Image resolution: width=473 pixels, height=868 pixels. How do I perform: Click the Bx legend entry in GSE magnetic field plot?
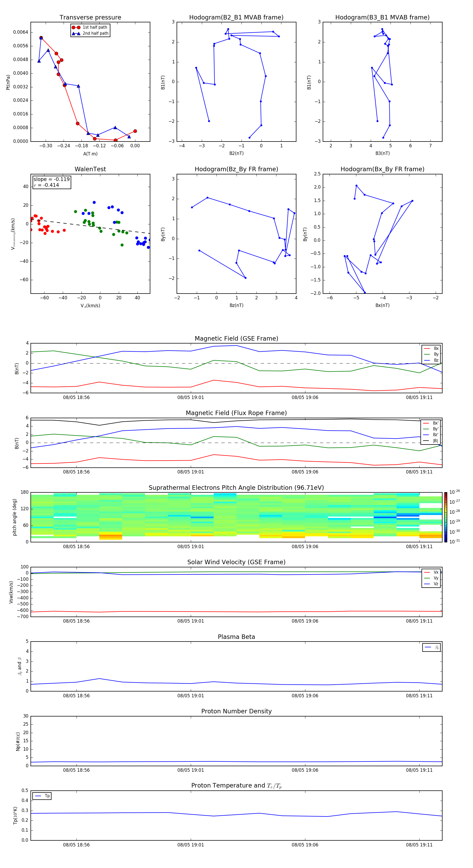(x=431, y=349)
